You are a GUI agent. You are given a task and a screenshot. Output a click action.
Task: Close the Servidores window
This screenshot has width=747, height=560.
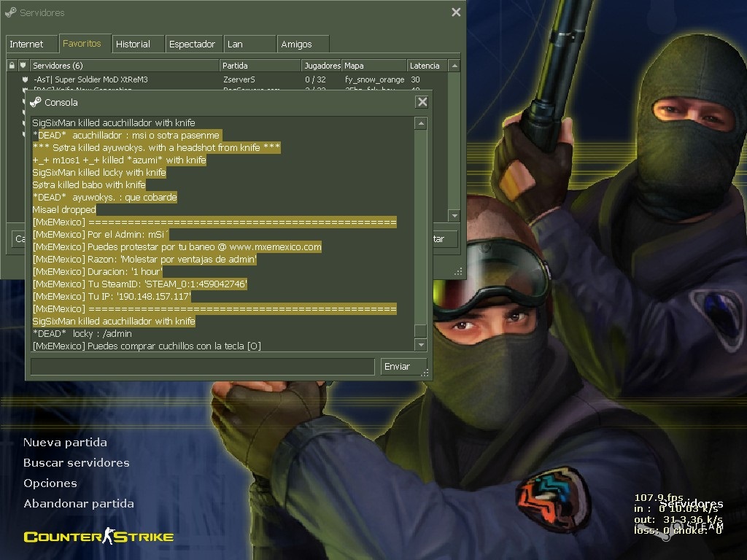(x=456, y=12)
